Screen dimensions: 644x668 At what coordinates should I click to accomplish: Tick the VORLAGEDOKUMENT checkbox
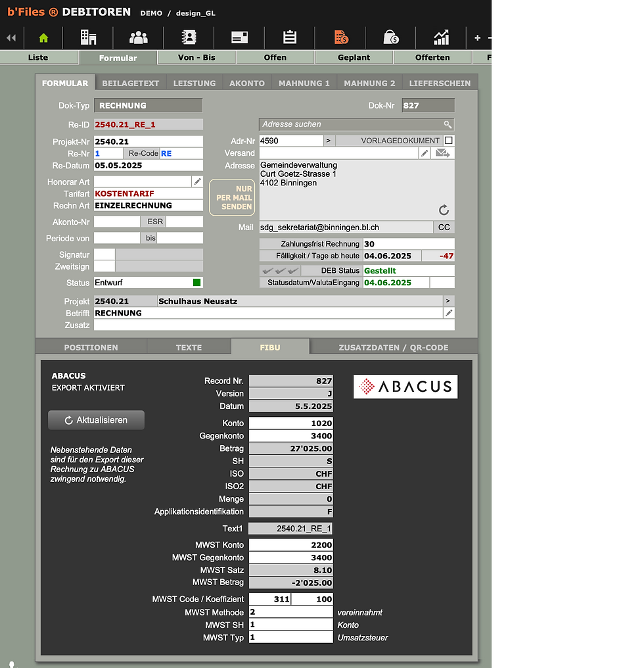click(448, 141)
